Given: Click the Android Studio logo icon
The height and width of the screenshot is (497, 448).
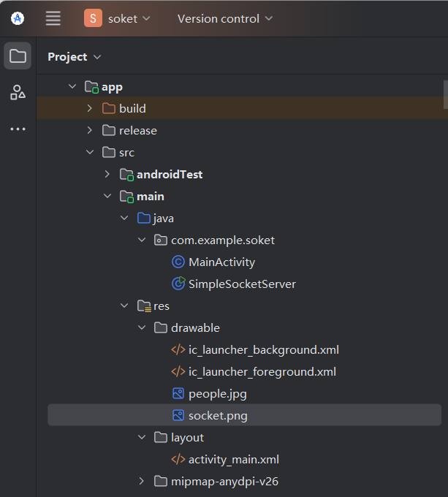Looking at the screenshot, I should 18,18.
